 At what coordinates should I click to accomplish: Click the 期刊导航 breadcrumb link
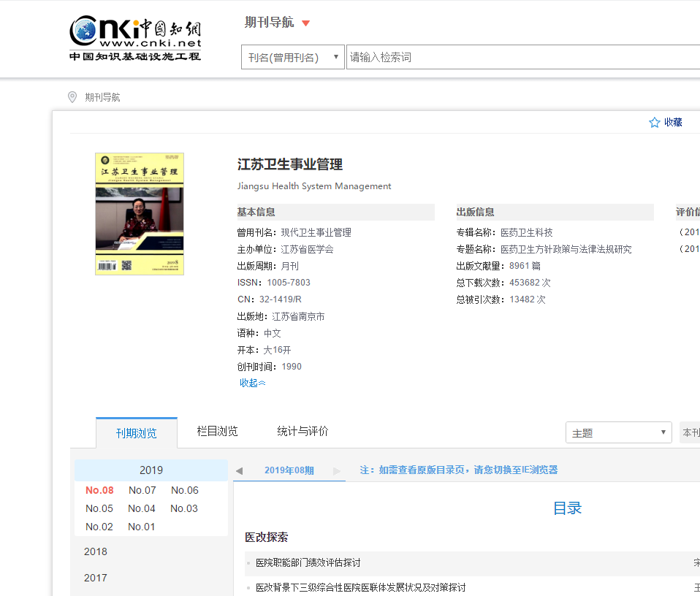coord(102,97)
